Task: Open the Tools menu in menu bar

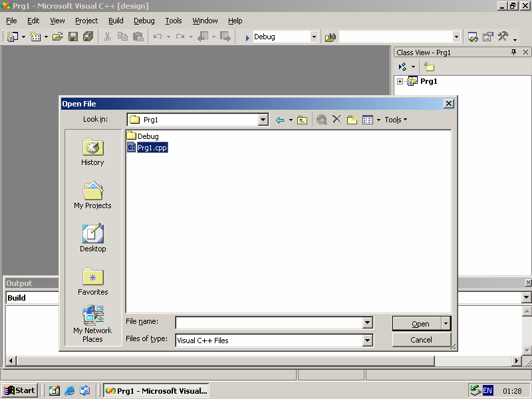Action: click(x=174, y=21)
